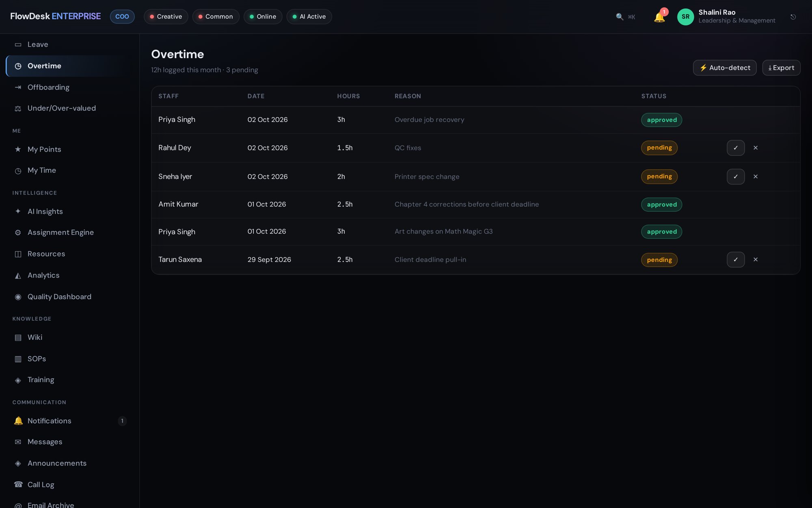Image resolution: width=812 pixels, height=508 pixels.
Task: Click '29 Sept 2026' date cell
Action: click(269, 260)
